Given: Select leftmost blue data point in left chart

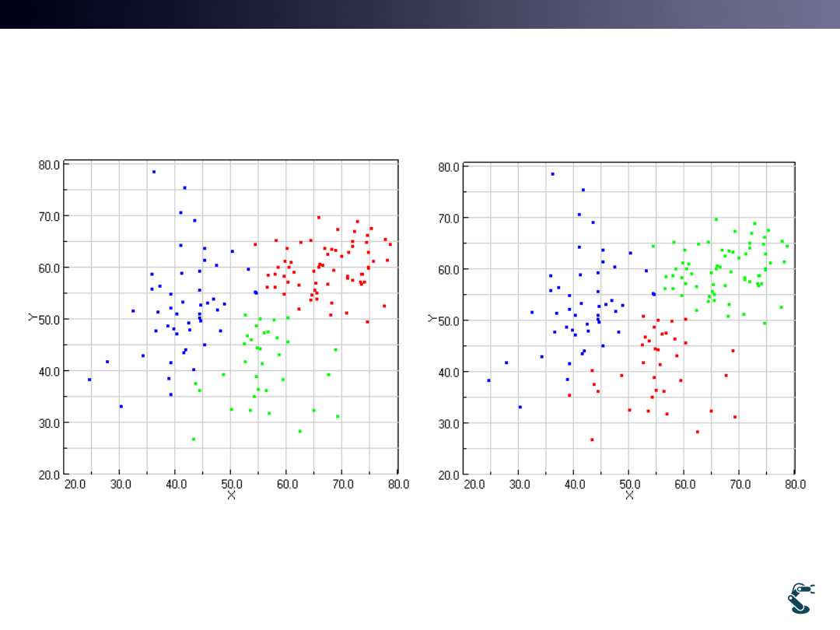Looking at the screenshot, I should point(89,380).
